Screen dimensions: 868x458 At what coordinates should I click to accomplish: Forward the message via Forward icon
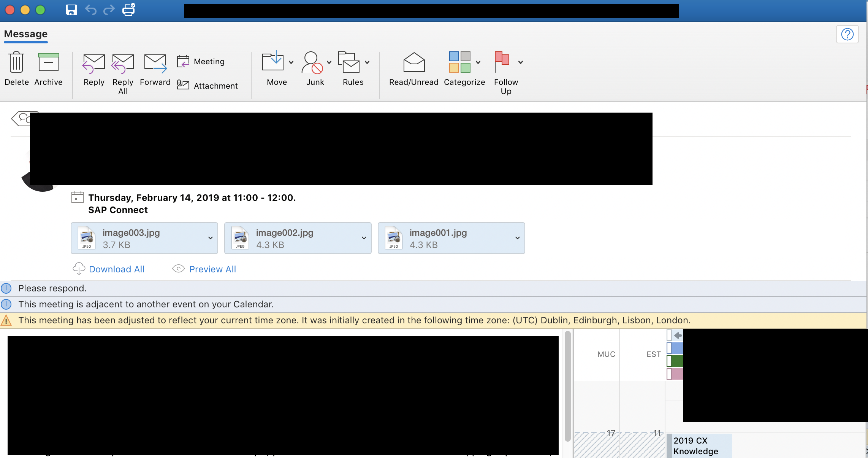tap(155, 63)
